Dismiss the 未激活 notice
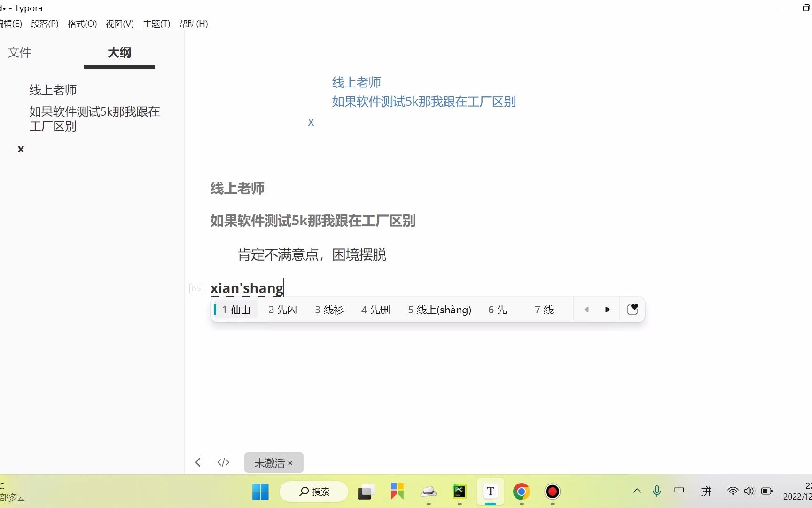 pyautogui.click(x=290, y=463)
